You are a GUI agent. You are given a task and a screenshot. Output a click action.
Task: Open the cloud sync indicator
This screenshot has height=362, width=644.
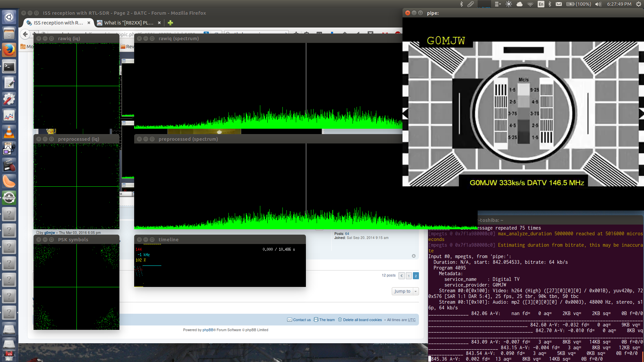coord(519,4)
